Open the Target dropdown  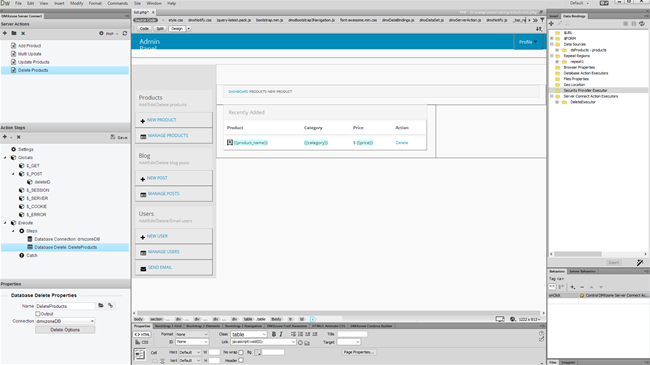pyautogui.click(x=349, y=342)
